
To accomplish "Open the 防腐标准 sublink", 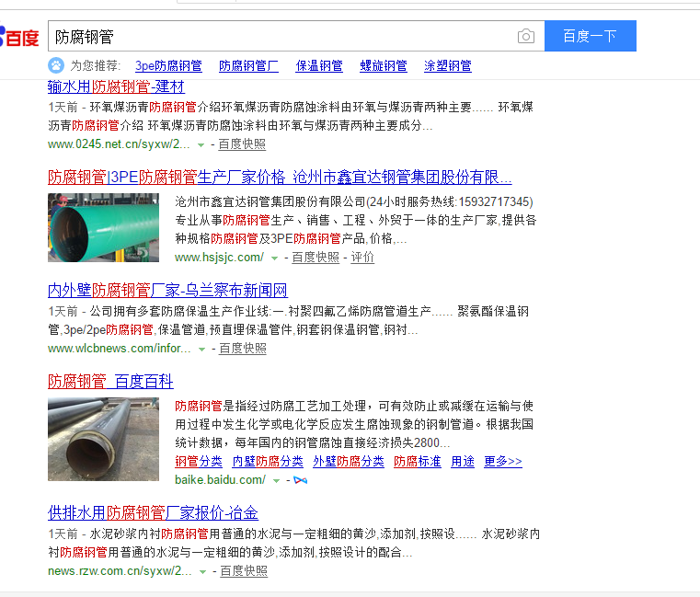I will (418, 461).
